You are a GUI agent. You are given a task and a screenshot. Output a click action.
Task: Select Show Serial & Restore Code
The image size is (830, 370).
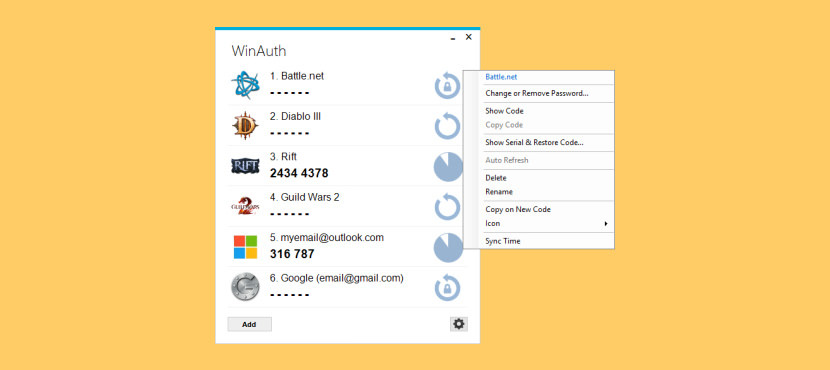(534, 143)
